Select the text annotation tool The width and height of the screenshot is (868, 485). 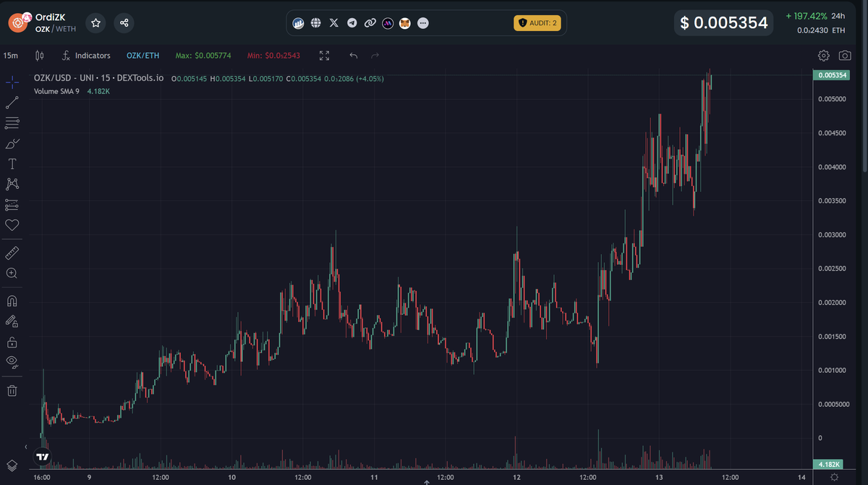(x=12, y=164)
